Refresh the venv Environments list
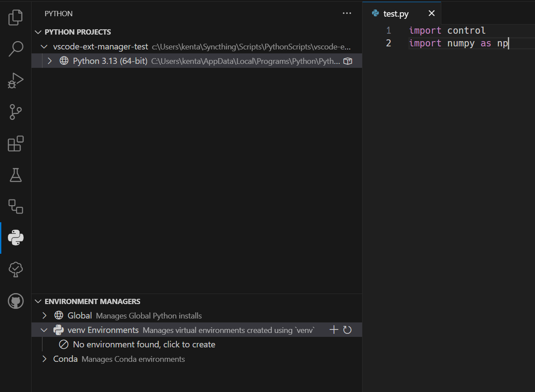 pyautogui.click(x=347, y=329)
